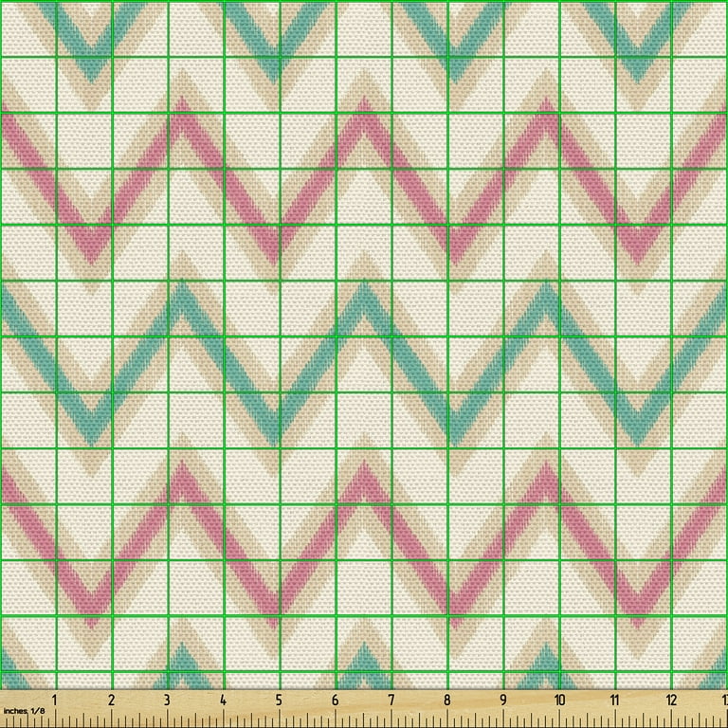
Task: Select ruler number 6
Action: point(335,701)
